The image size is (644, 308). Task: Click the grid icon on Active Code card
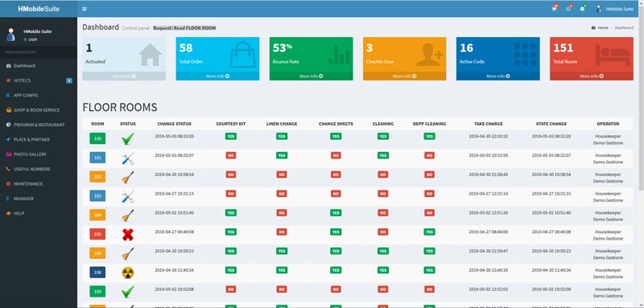[x=526, y=55]
